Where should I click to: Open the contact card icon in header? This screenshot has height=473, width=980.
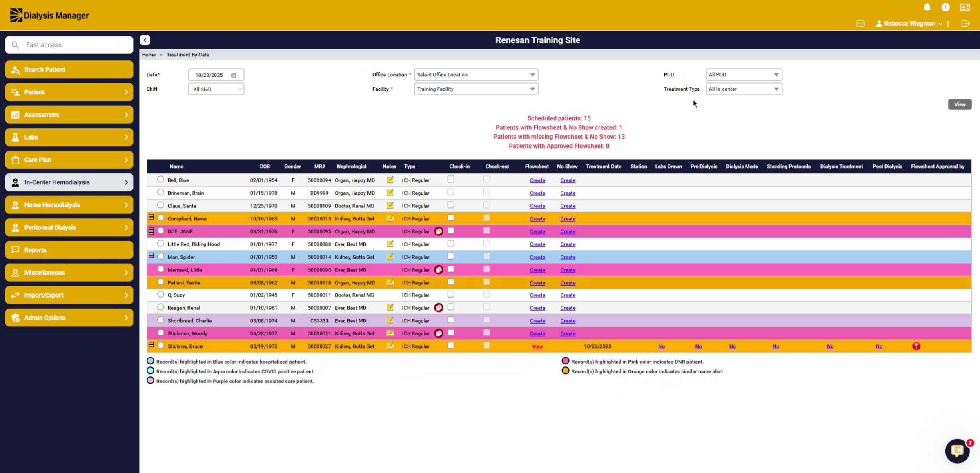point(964,7)
